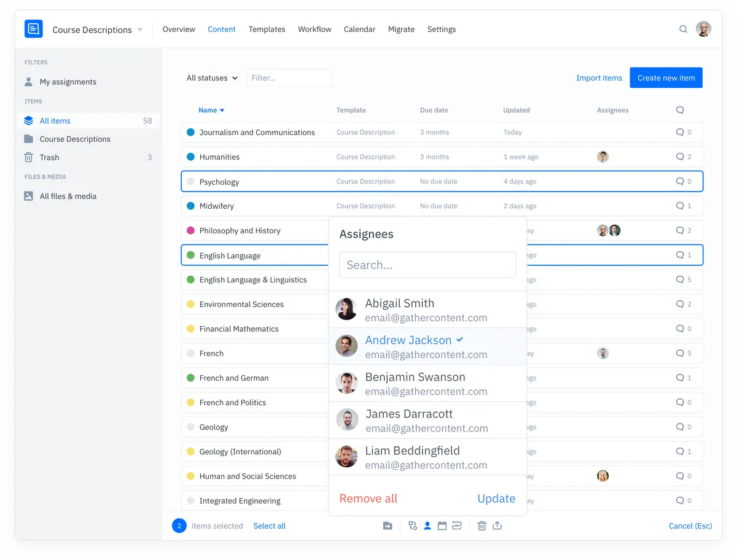Click French row assignee avatar
This screenshot has width=737, height=560.
pos(603,353)
